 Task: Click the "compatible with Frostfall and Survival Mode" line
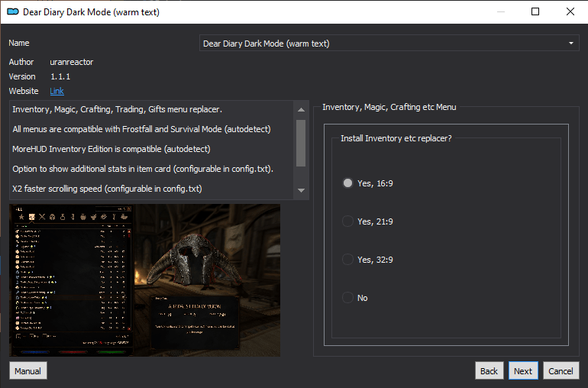142,129
